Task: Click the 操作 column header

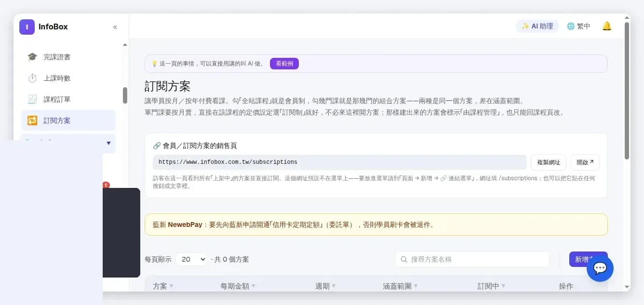Action: click(x=566, y=286)
